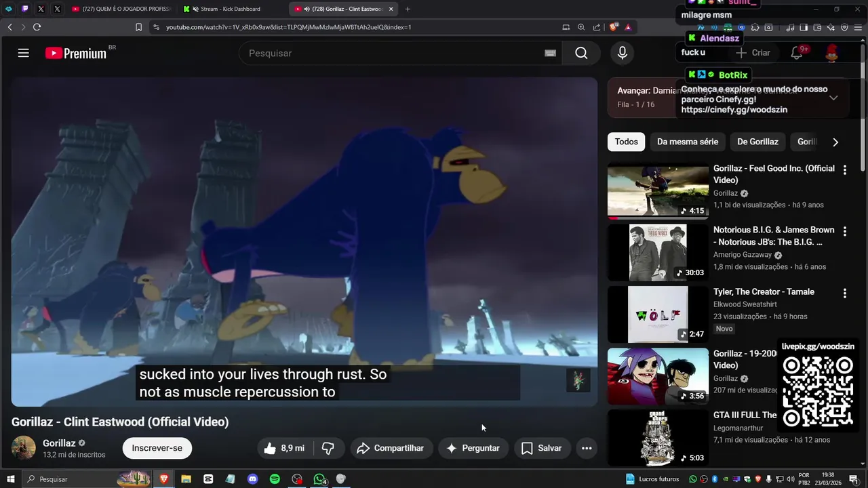Start voice search with the microphone icon
This screenshot has width=868, height=488.
pyautogui.click(x=623, y=53)
